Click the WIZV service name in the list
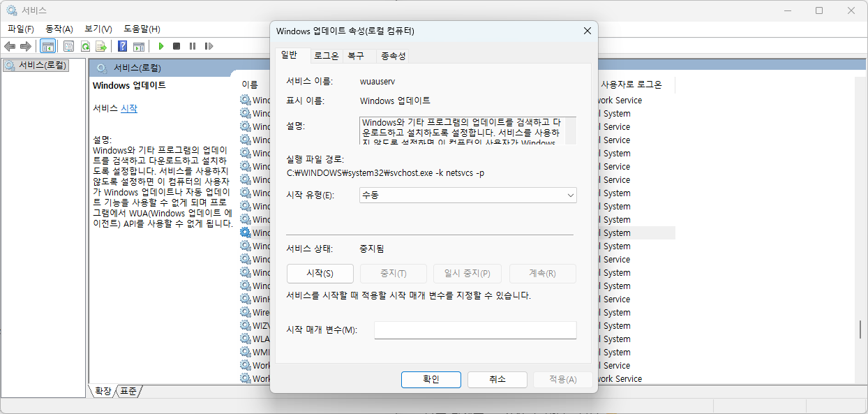This screenshot has width=868, height=414. click(x=262, y=325)
